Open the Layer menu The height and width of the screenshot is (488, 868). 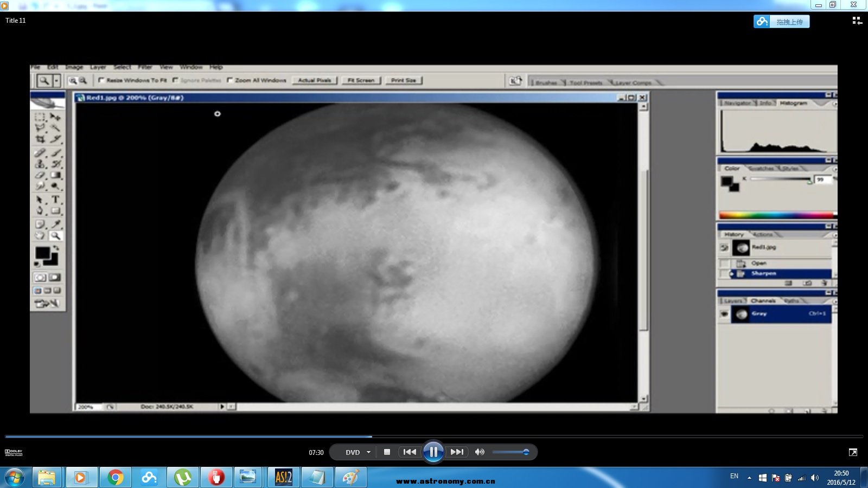click(98, 67)
